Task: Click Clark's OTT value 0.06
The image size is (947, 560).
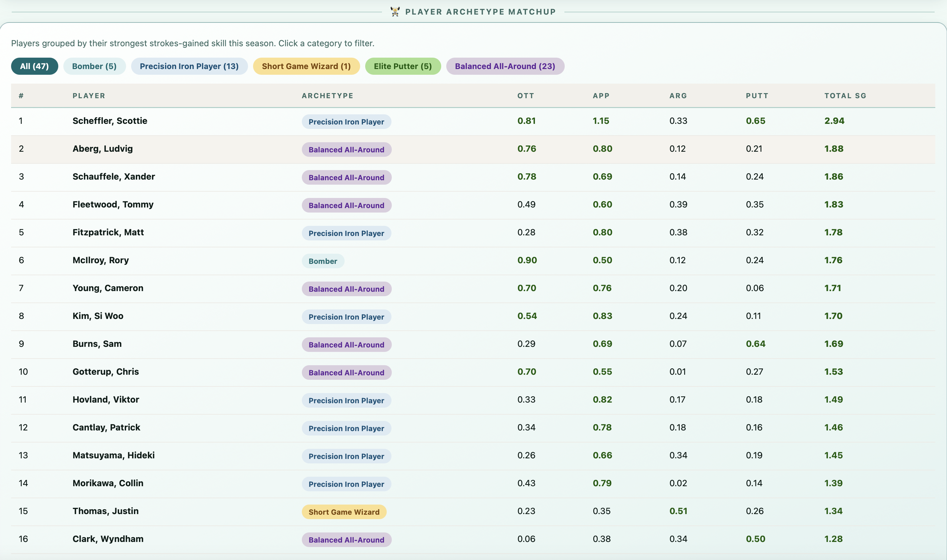Action: click(526, 539)
